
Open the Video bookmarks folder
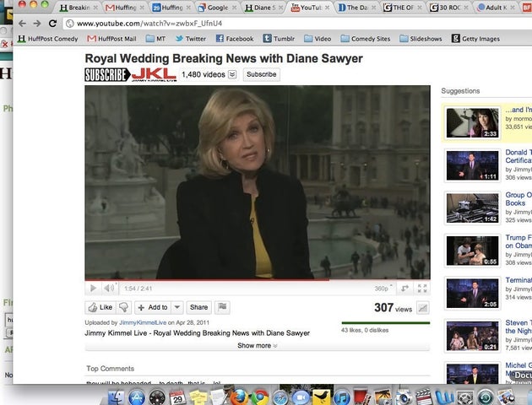tap(318, 39)
